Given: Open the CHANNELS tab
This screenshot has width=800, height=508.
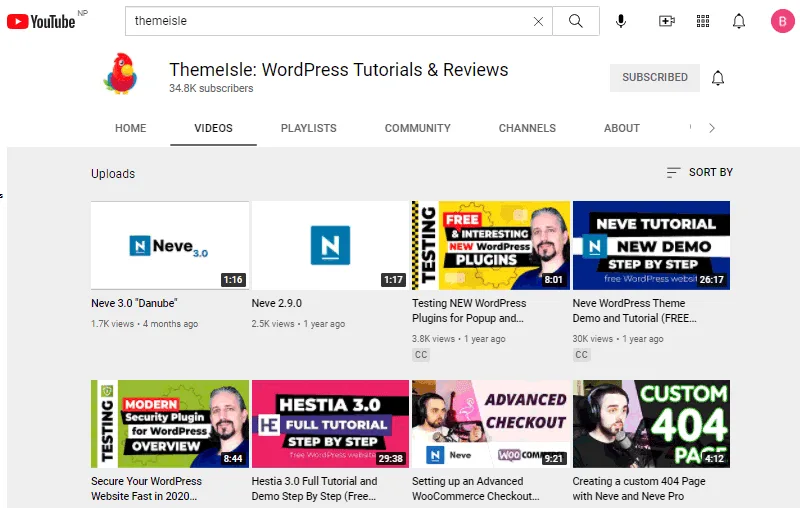Looking at the screenshot, I should click(x=527, y=128).
